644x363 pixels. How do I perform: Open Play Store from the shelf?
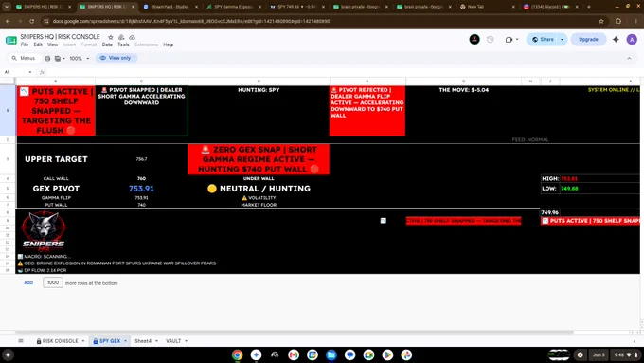tap(387, 354)
